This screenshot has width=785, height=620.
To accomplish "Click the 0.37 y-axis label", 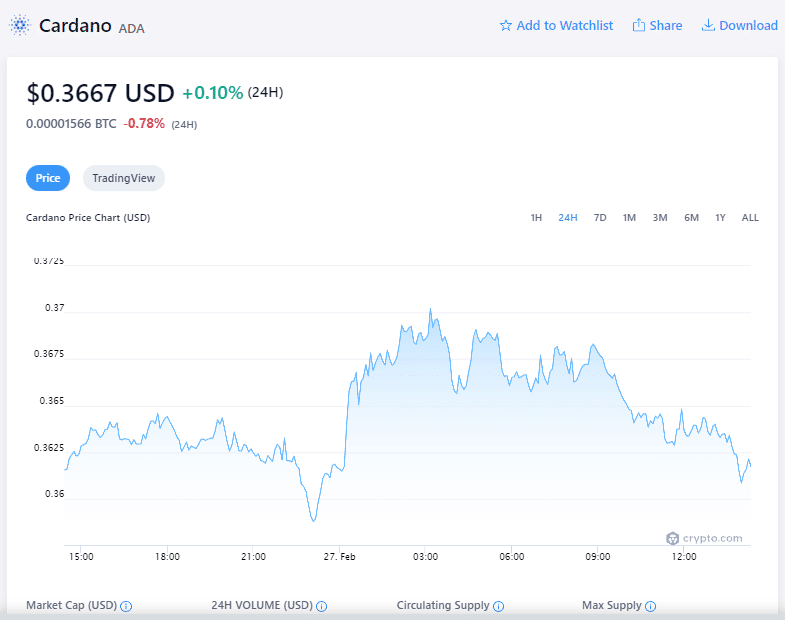I will pos(55,307).
